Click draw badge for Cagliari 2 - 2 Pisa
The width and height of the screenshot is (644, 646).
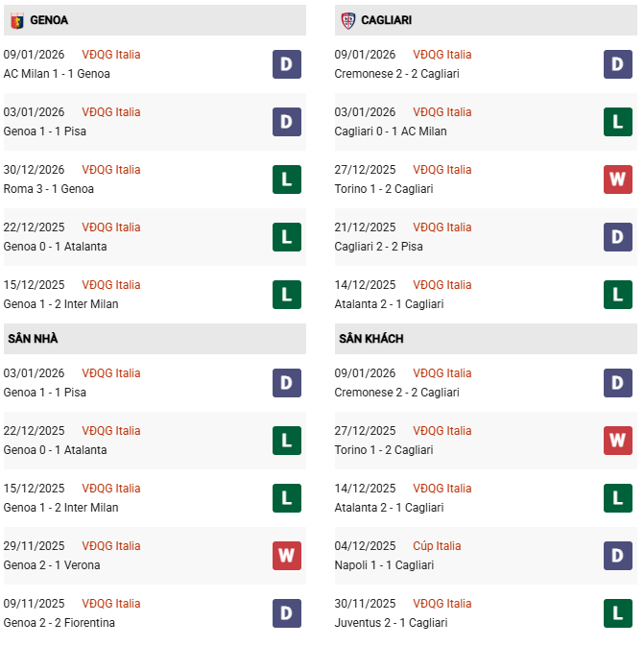tap(618, 237)
